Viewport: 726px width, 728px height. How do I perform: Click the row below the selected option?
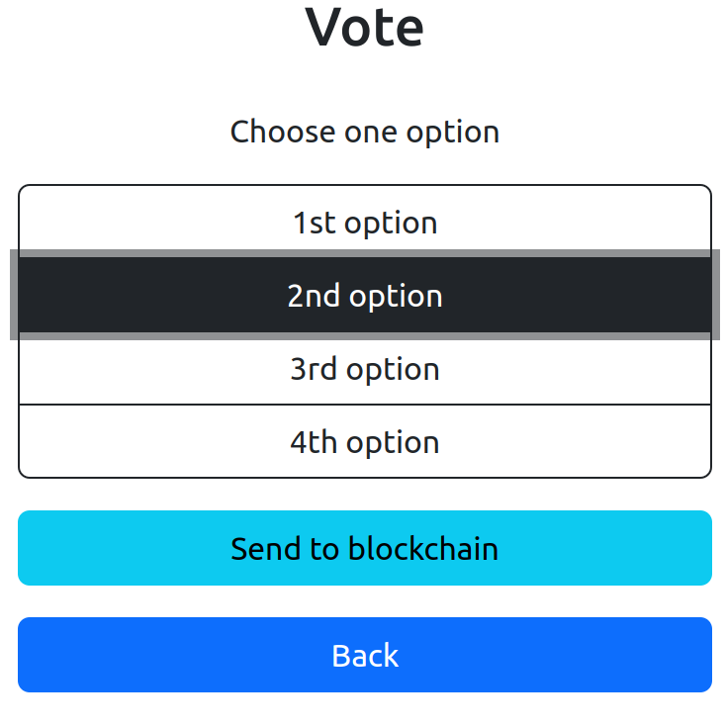[x=364, y=369]
